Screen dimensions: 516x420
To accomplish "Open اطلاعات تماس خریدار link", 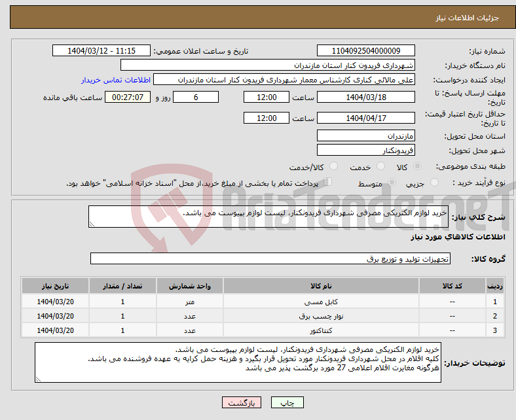I will coord(116,80).
